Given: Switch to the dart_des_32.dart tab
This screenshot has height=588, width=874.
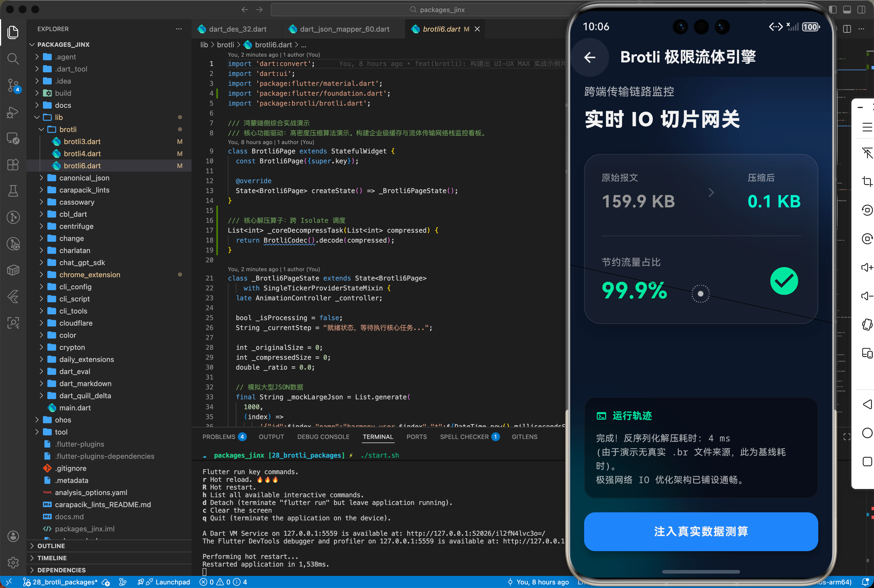Looking at the screenshot, I should click(x=237, y=29).
